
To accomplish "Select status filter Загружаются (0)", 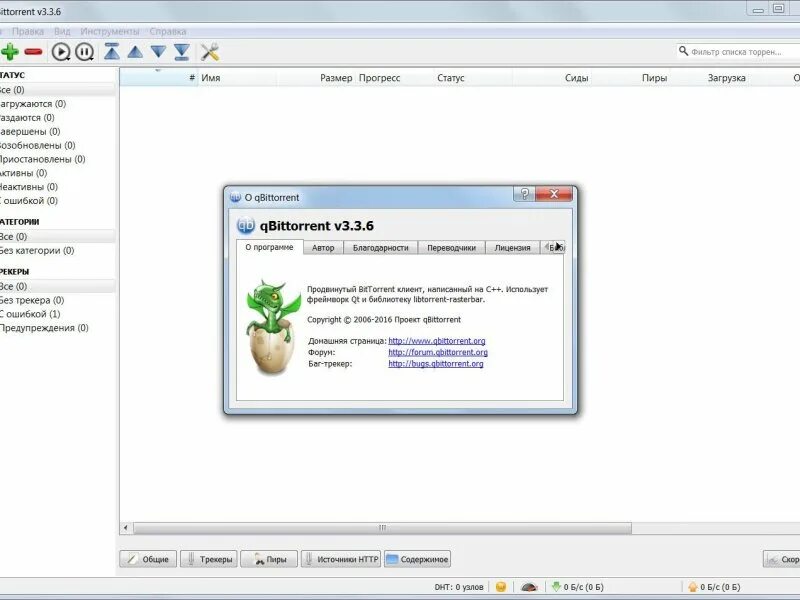I will (33, 104).
